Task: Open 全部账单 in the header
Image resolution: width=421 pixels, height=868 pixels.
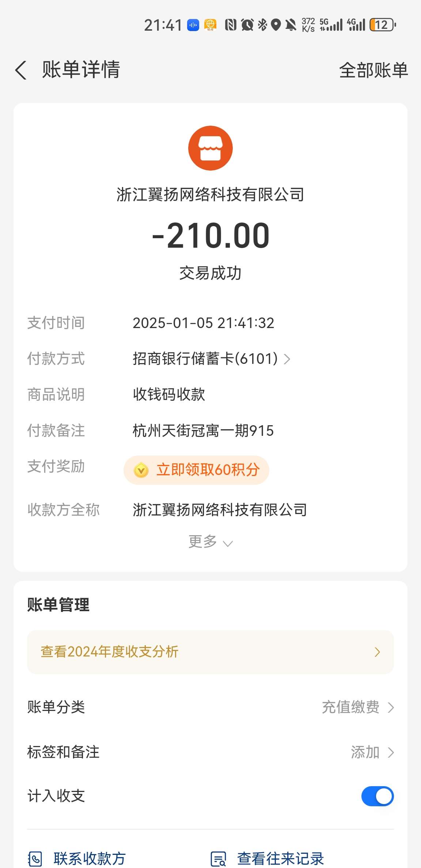Action: click(373, 70)
